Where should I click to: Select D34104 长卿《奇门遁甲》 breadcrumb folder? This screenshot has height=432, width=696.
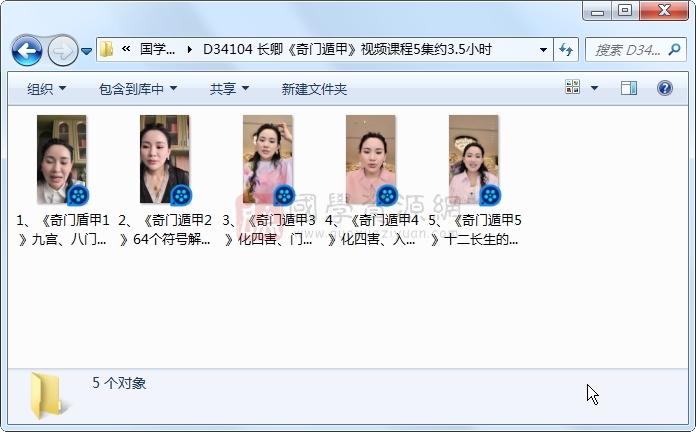tap(347, 49)
